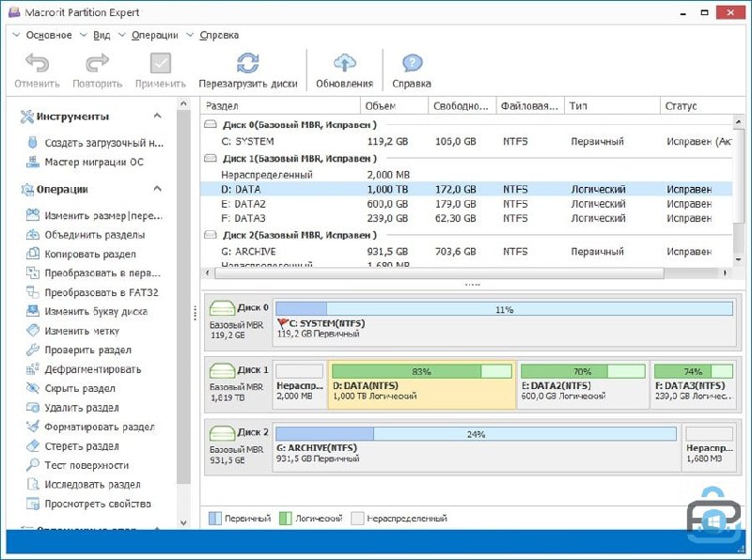The height and width of the screenshot is (560, 752).
Task: Select the C: SYSTEM row in list
Action: [x=467, y=142]
